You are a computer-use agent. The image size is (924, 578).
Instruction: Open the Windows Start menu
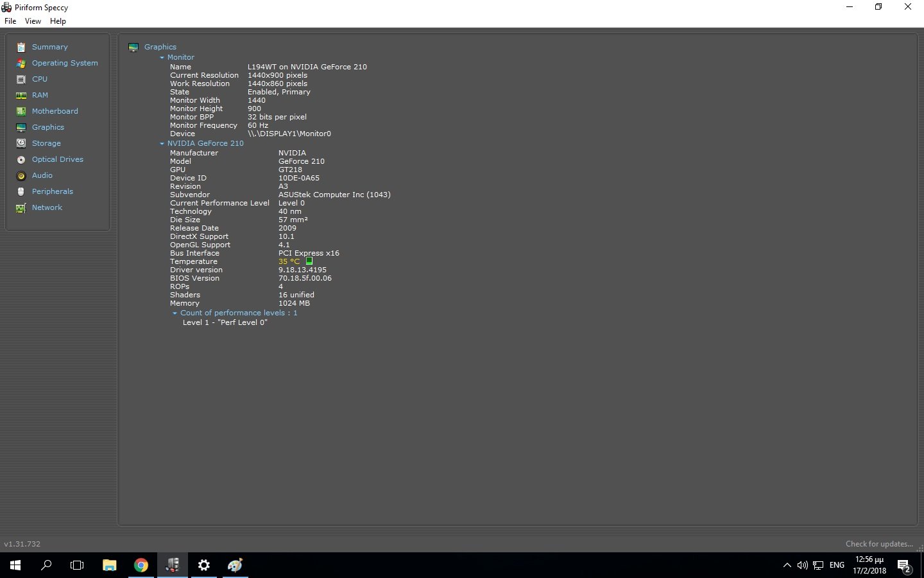(15, 565)
